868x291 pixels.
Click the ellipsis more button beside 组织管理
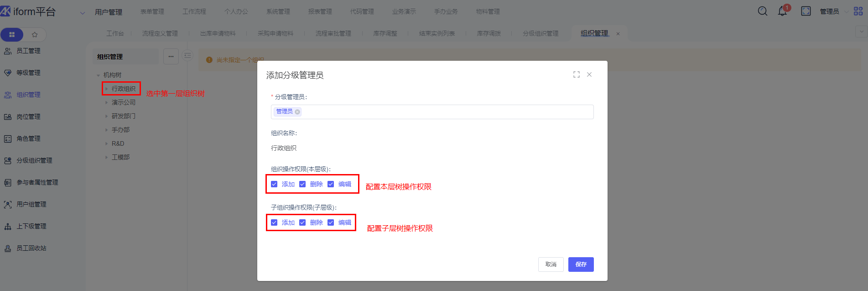[171, 57]
